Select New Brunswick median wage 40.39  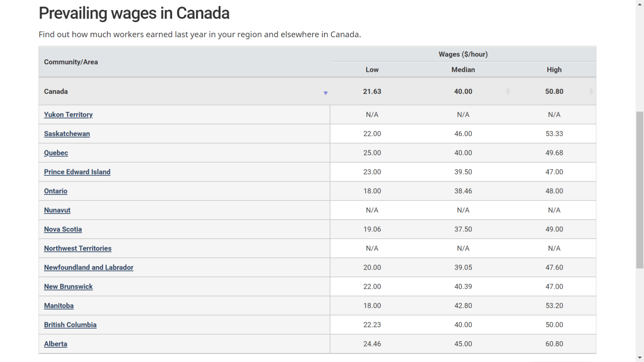463,287
